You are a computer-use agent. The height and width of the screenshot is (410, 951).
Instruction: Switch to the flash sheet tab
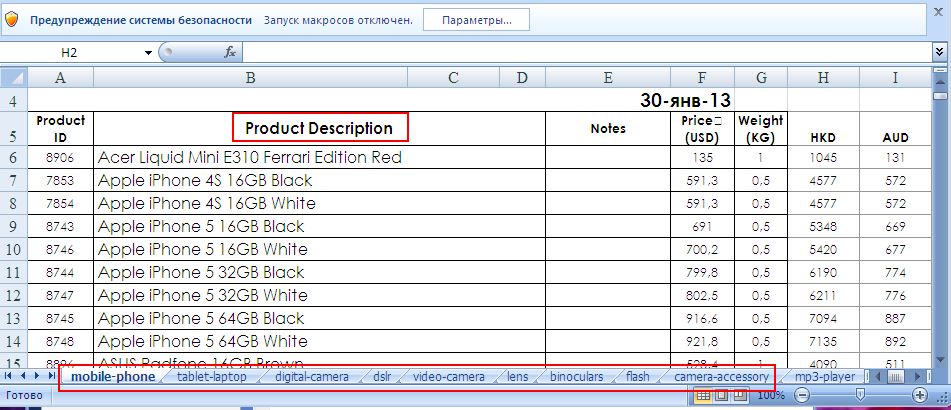[x=638, y=377]
